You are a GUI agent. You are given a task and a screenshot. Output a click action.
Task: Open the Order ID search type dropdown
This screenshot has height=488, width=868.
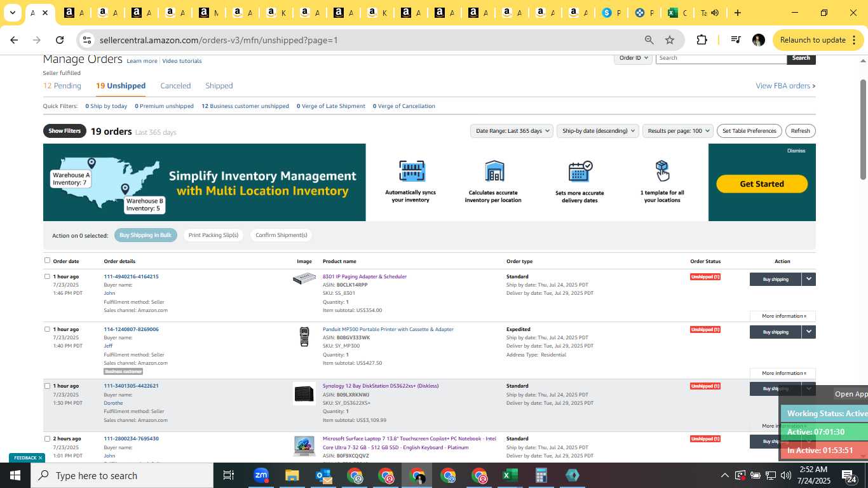[634, 58]
